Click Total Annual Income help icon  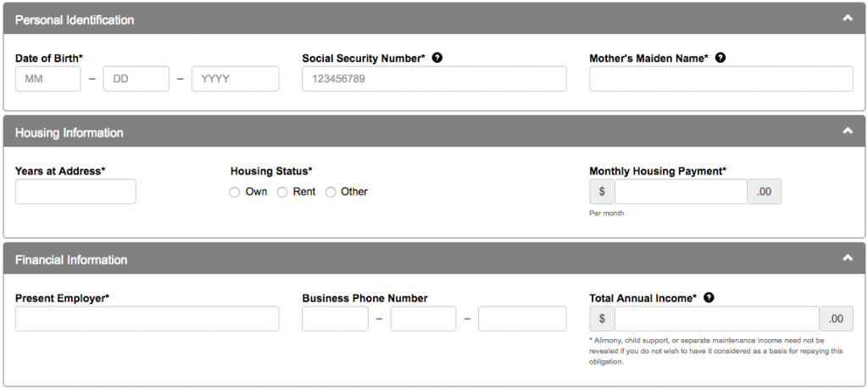click(709, 297)
